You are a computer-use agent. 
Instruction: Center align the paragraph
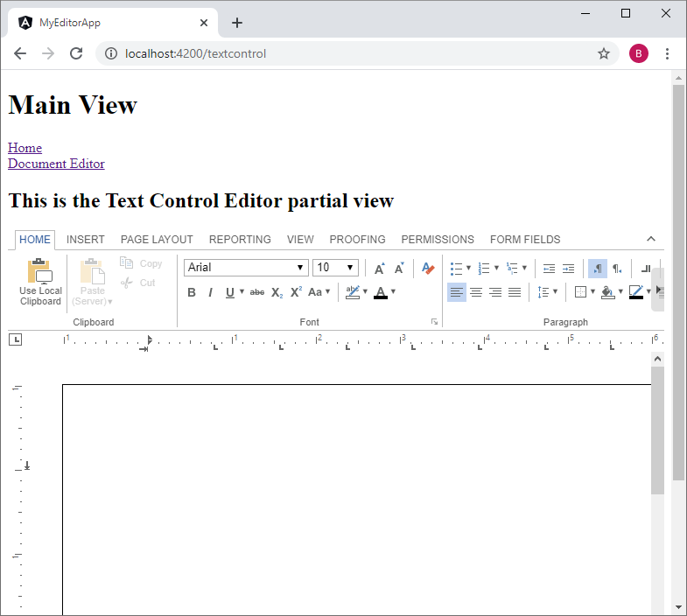[476, 292]
